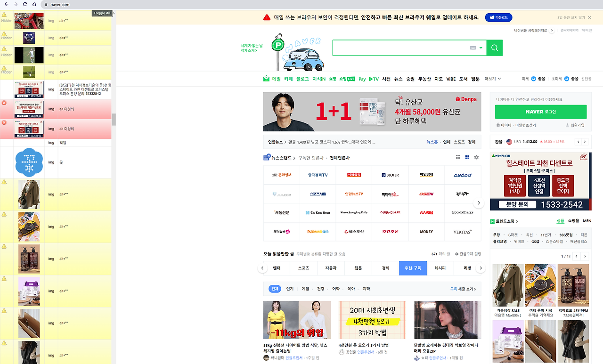Viewport: 603px width, 364px height.
Task: Open the 메일 mail icon link
Action: click(272, 79)
